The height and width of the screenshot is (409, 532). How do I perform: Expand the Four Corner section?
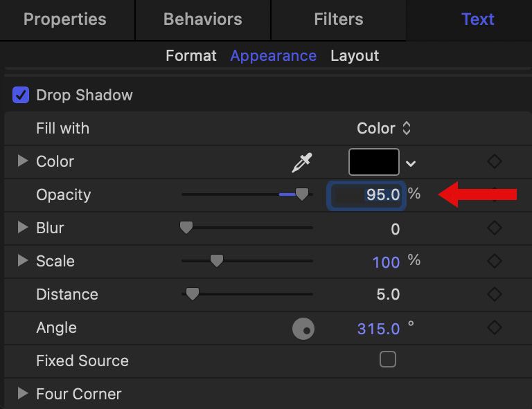click(23, 394)
